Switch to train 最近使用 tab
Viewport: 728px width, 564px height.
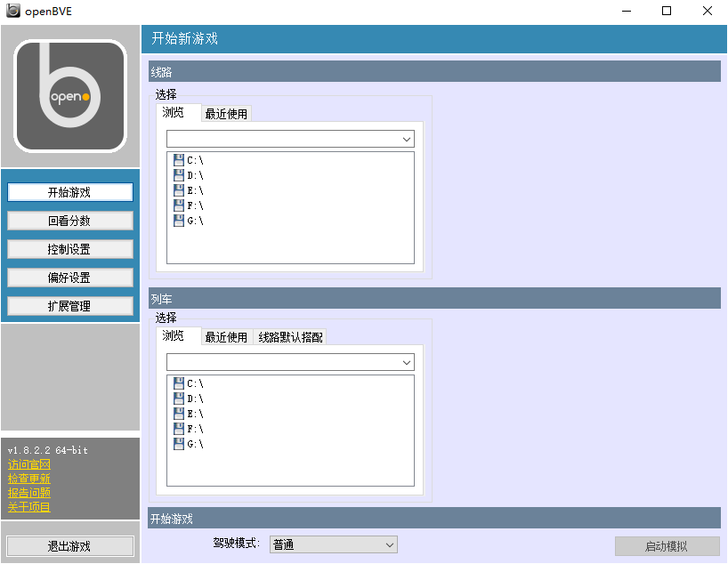[226, 337]
